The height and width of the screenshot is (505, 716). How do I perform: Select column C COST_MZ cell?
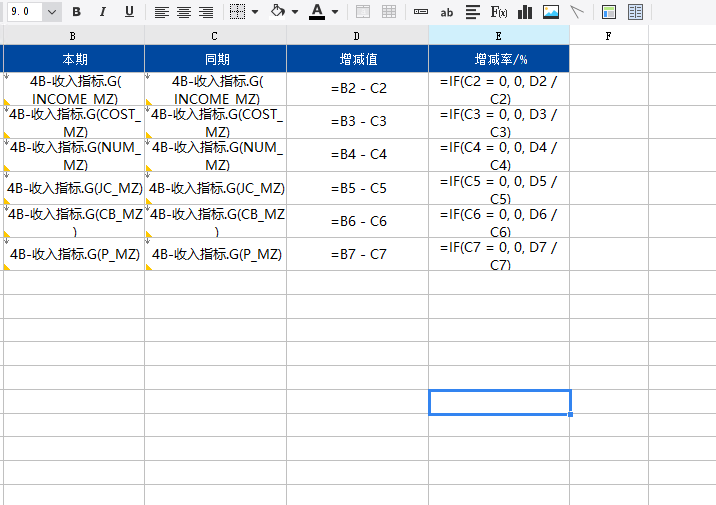[x=216, y=122]
